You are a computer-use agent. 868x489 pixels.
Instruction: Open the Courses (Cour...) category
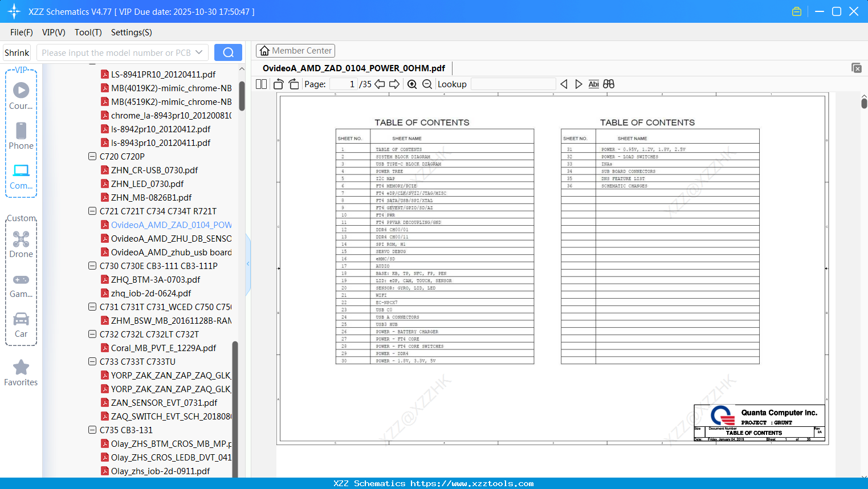coord(21,96)
